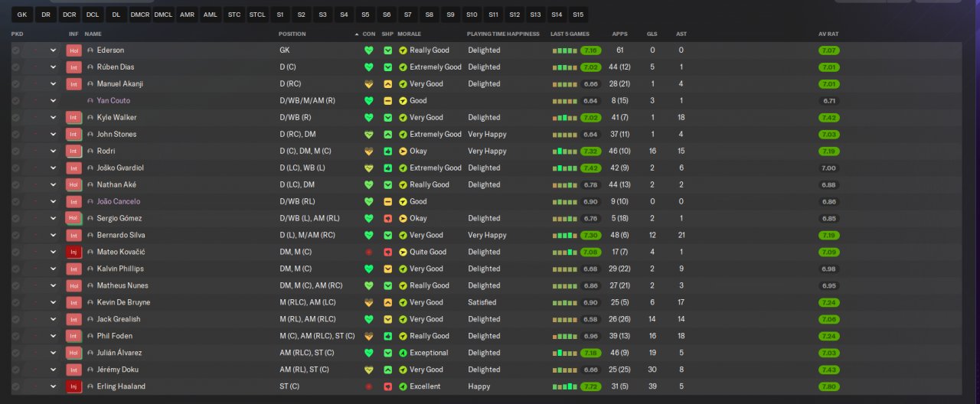Open the position dropdown for Yan Couto
Viewport: 980px width, 404px height.
click(x=54, y=101)
